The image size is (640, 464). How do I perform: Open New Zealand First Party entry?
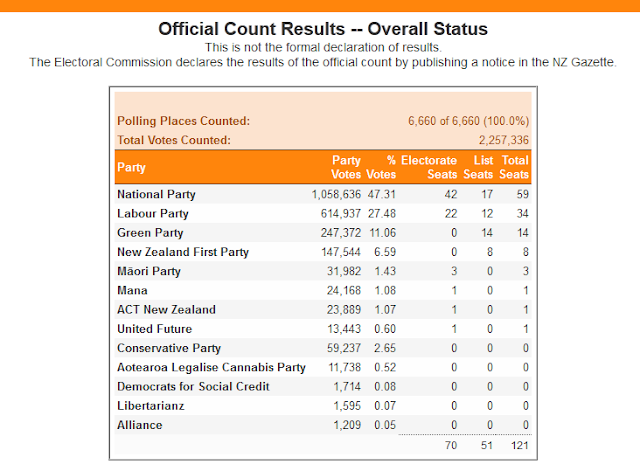[x=183, y=252]
